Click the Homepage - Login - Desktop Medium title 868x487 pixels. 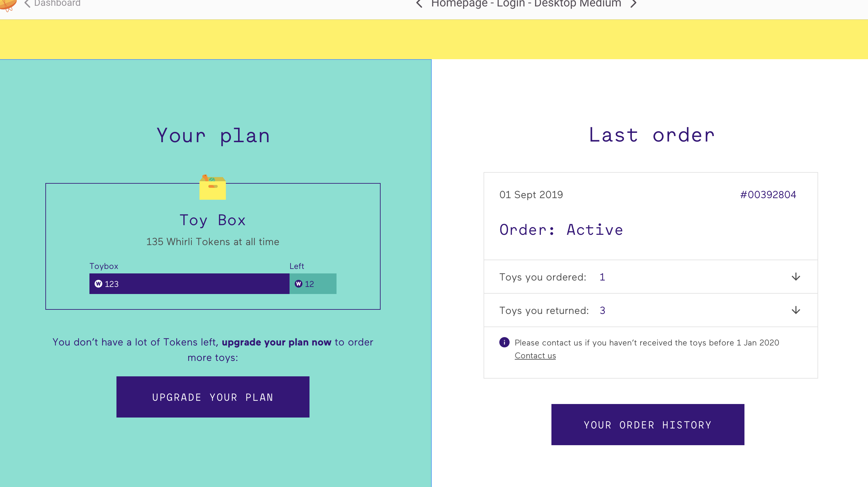pos(526,4)
